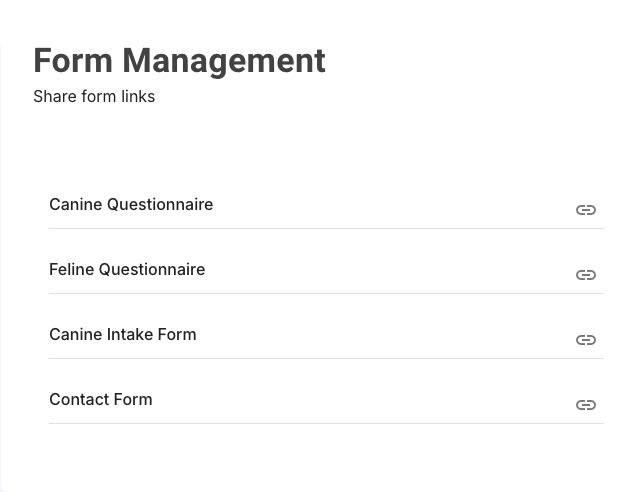Open the Canine Questionnaire form label

(x=131, y=204)
